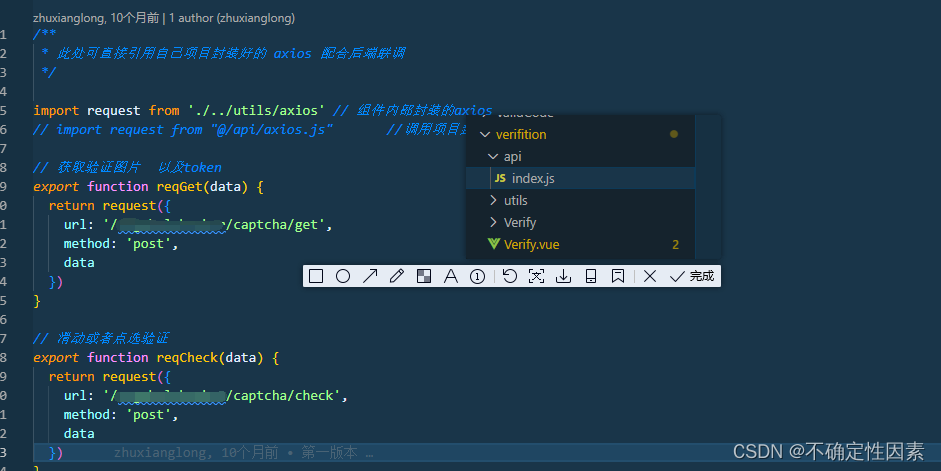Click the screen text recognition icon
Viewport: 941px width, 471px height.
click(x=537, y=276)
